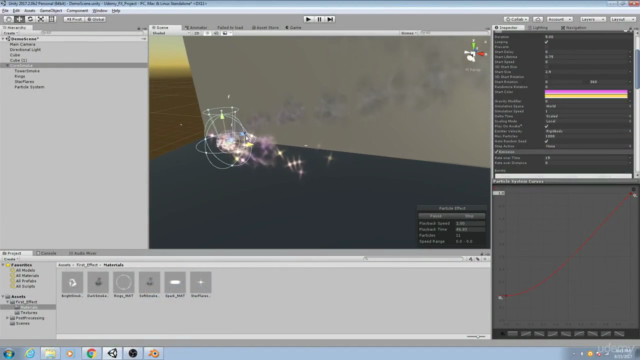The height and width of the screenshot is (360, 640).
Task: Click the Pause button in Particle Effect panel
Action: tap(436, 216)
